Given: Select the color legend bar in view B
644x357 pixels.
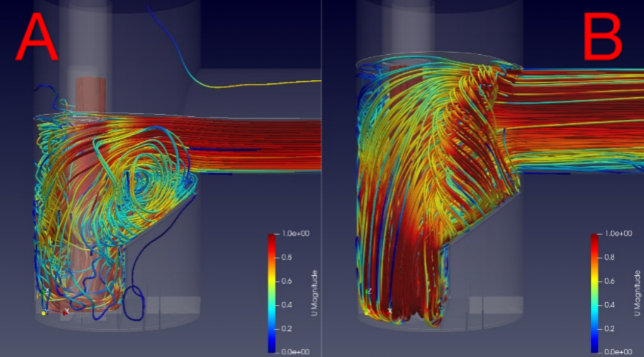Looking at the screenshot, I should [x=595, y=293].
